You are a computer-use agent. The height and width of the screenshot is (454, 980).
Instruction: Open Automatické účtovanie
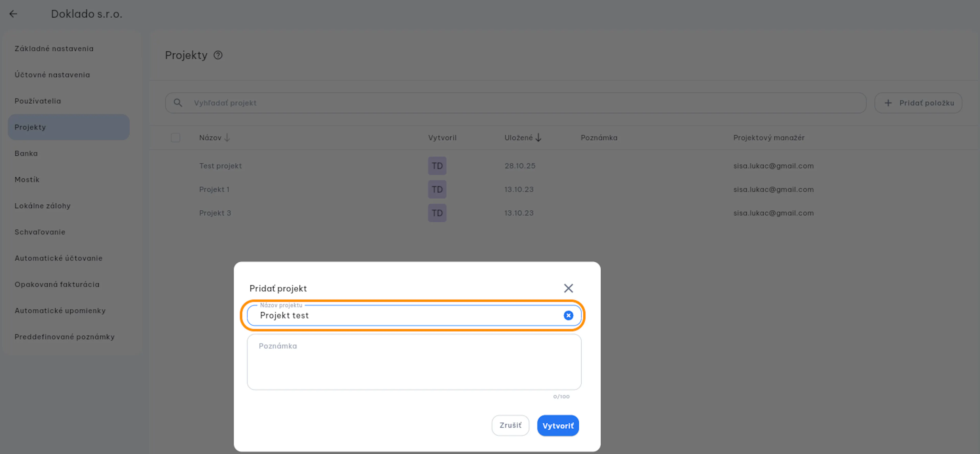coord(68,259)
